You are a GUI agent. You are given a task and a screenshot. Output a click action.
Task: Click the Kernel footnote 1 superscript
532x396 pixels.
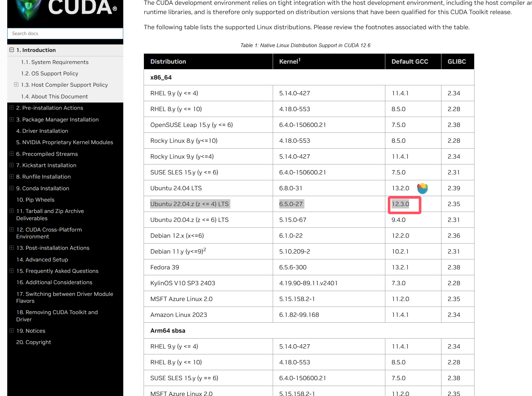click(x=299, y=60)
